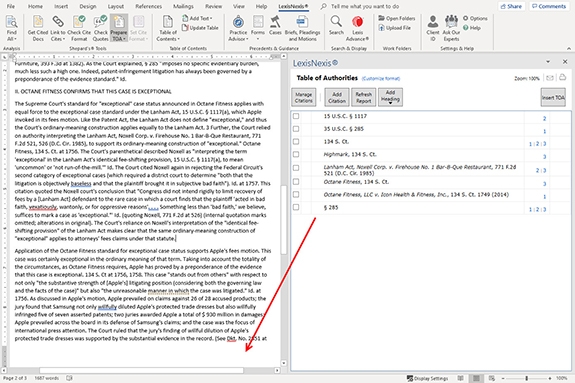The image size is (575, 383).
Task: Click Open Folders in Work Folders
Action: point(396,18)
